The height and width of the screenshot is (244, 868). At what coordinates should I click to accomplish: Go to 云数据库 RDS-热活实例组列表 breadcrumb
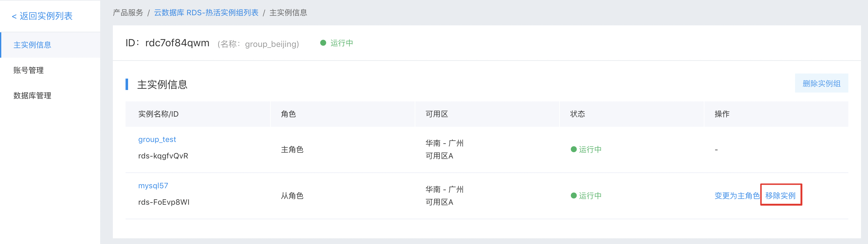(x=206, y=13)
